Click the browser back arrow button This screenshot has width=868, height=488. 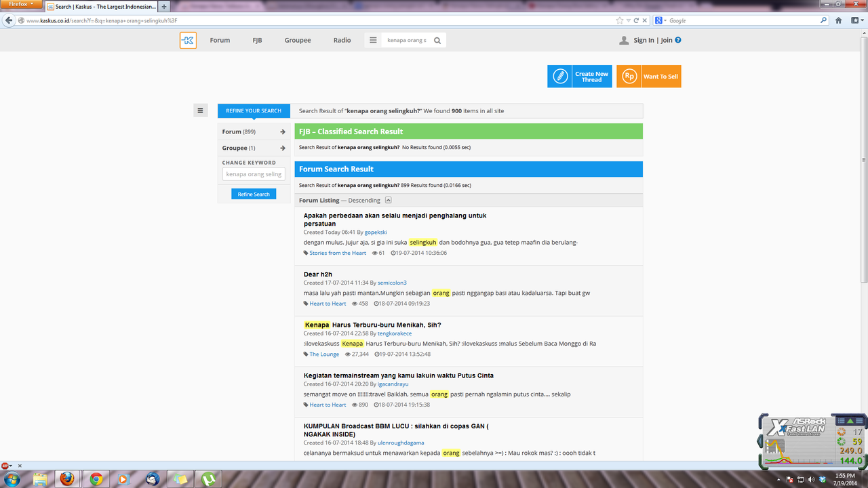coord(9,20)
